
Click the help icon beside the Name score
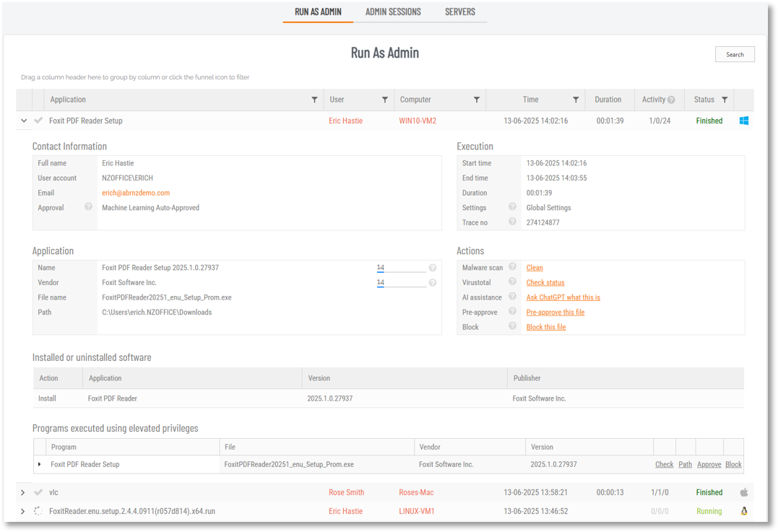[x=433, y=268]
